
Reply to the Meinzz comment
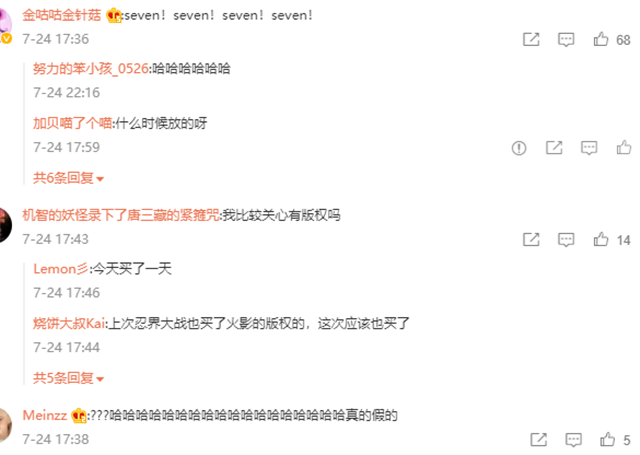pyautogui.click(x=573, y=440)
